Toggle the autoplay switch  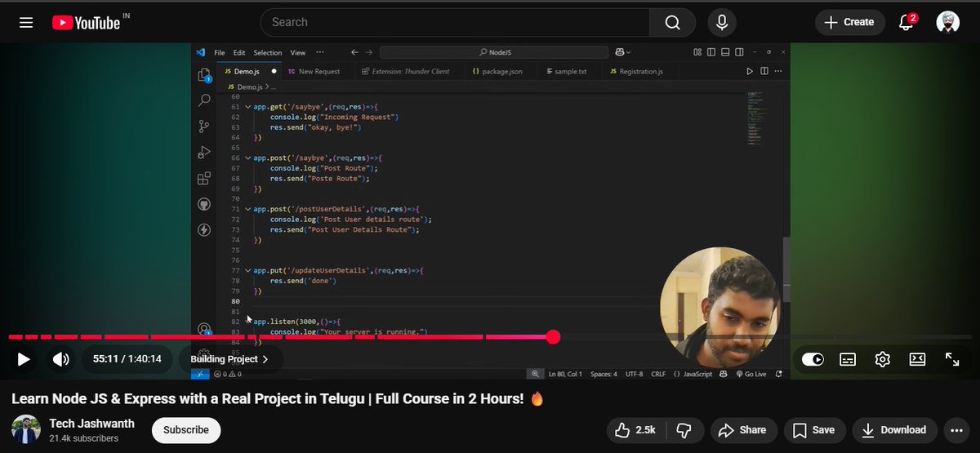pyautogui.click(x=813, y=359)
